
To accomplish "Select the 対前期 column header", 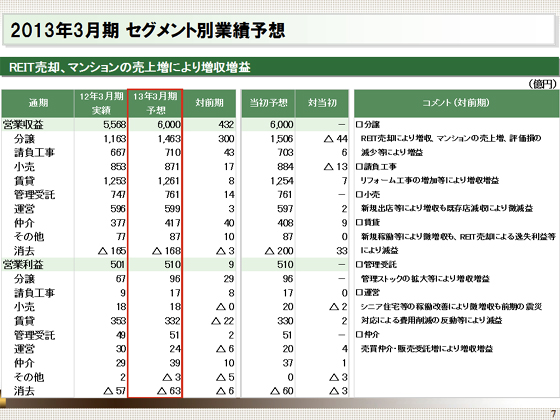I will (209, 103).
